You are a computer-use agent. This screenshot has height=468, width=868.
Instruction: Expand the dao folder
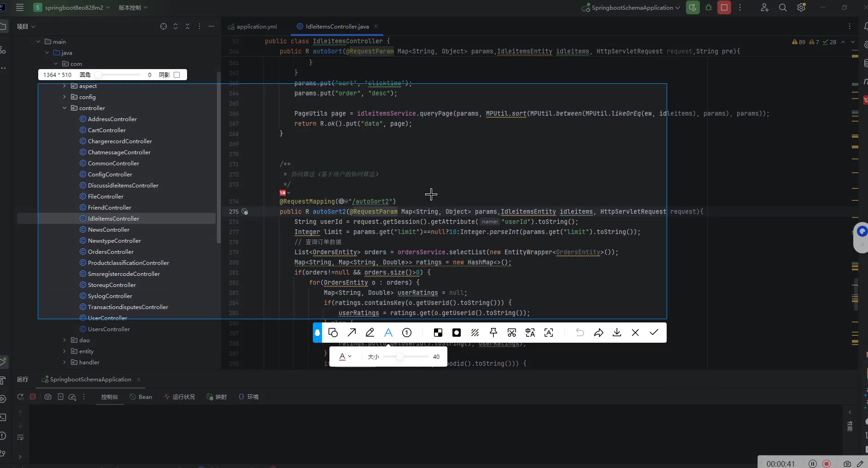(x=65, y=340)
